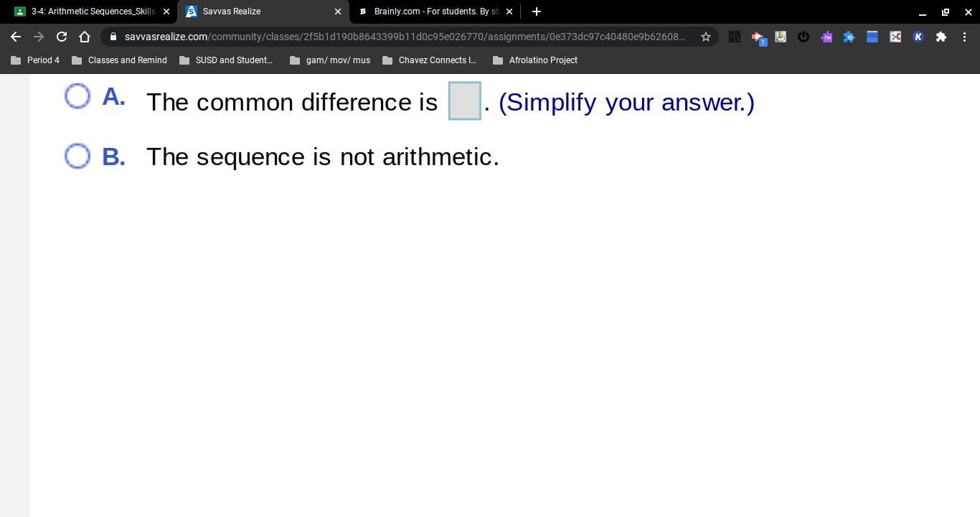Open the Period 4 bookmarks folder
The image size is (980, 517).
[35, 60]
